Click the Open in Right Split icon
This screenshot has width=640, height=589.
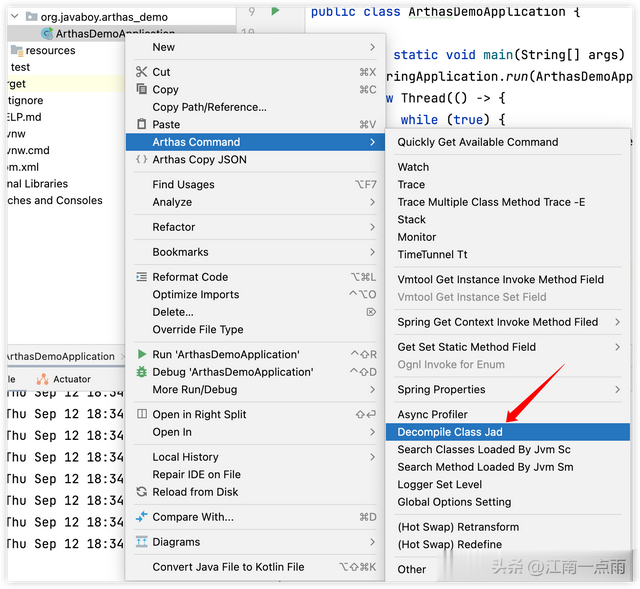(x=142, y=414)
